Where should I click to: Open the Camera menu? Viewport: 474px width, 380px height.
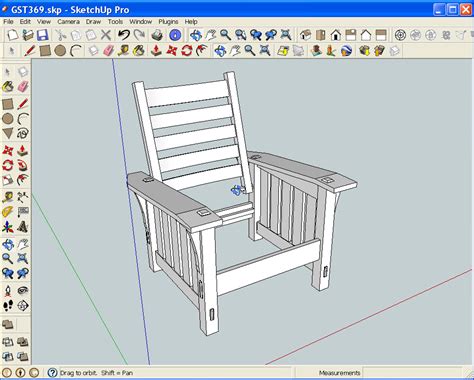coord(68,22)
